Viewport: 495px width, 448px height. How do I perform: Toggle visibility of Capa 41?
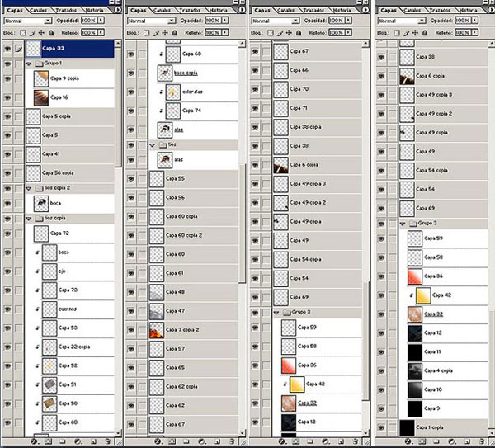[7, 154]
